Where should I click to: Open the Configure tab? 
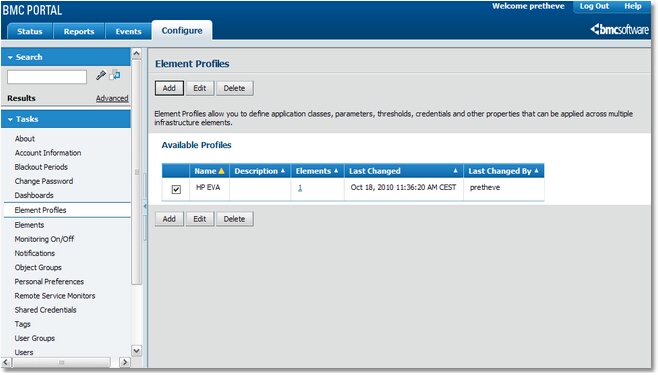click(182, 30)
